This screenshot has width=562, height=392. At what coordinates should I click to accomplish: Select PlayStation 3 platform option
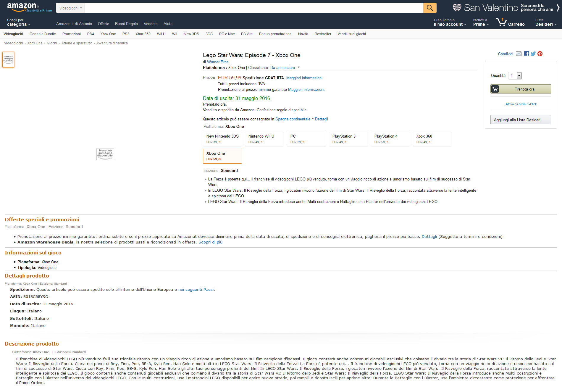coord(348,139)
